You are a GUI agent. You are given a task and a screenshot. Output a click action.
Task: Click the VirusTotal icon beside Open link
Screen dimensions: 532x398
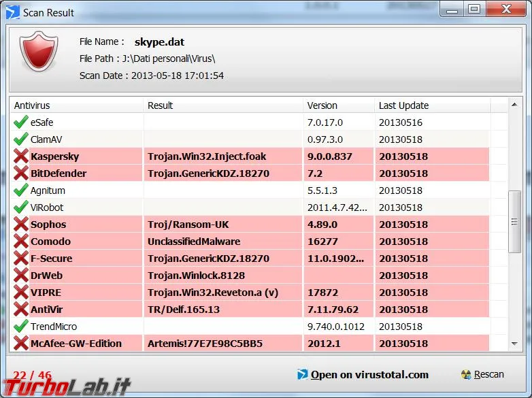click(302, 374)
